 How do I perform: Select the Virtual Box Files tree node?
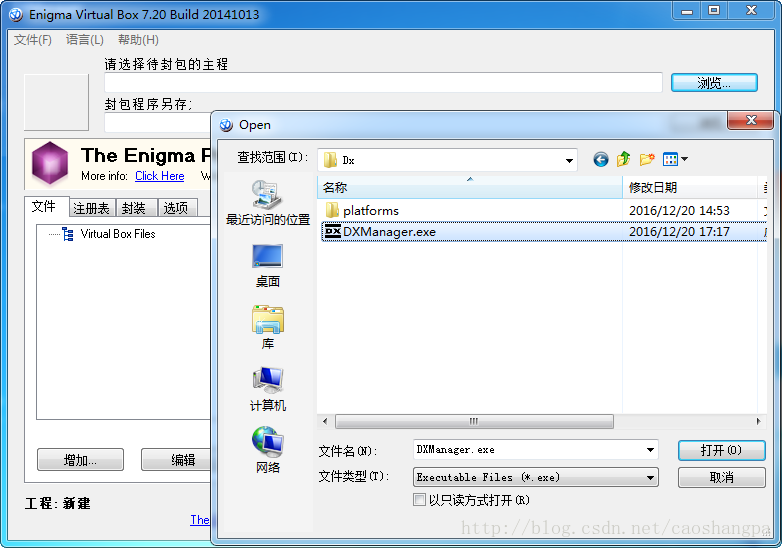(x=118, y=234)
